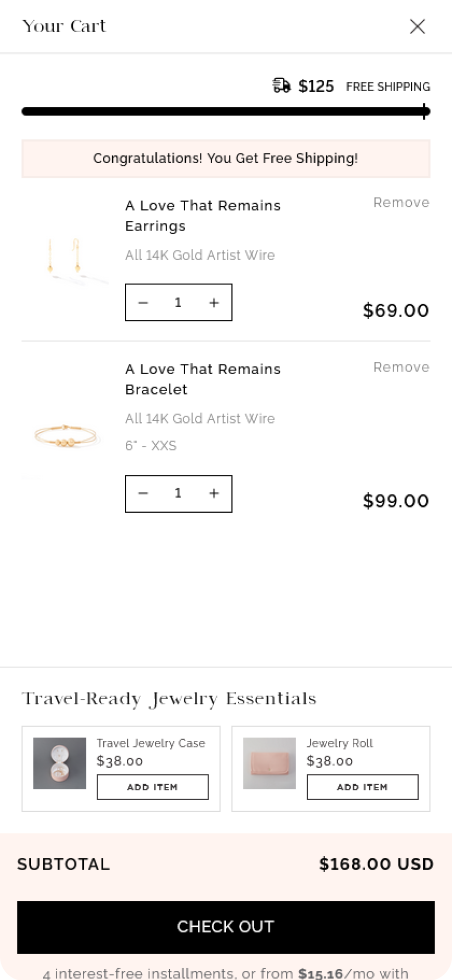Add the Jewelry Roll to the cart
This screenshot has height=980, width=452.
tap(362, 787)
